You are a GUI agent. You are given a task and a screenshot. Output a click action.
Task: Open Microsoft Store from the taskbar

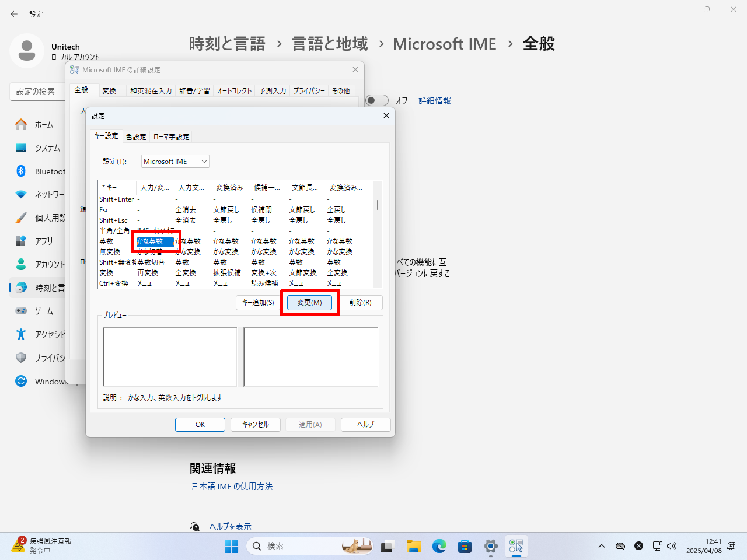tap(465, 546)
